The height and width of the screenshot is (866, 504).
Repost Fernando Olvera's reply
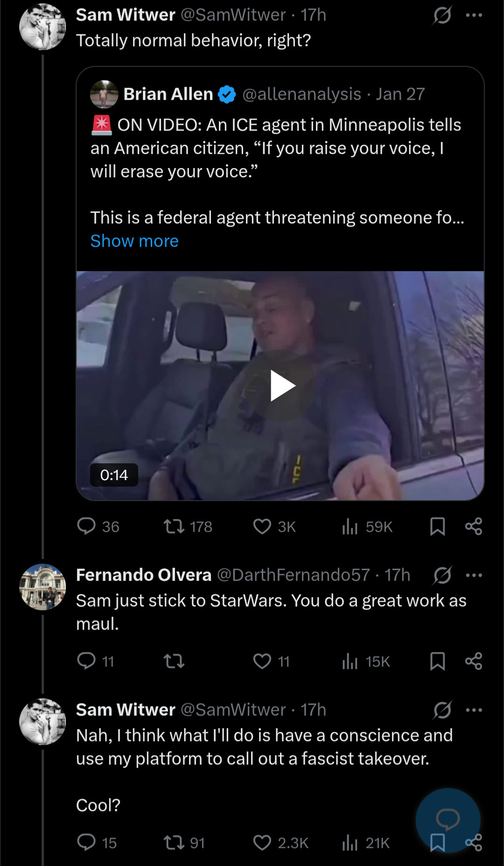click(174, 661)
